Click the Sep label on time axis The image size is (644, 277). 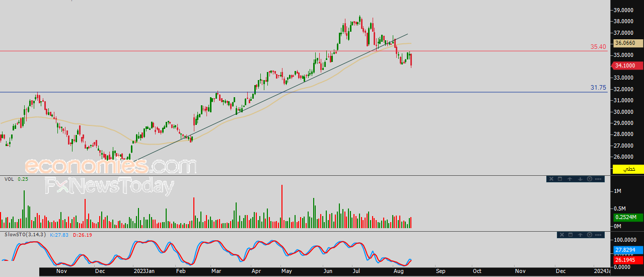(441, 271)
